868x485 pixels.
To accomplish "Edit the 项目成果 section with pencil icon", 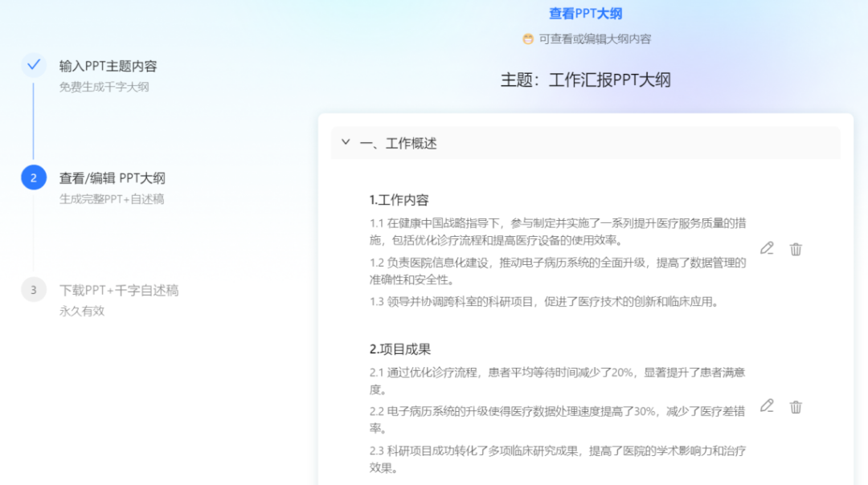I will point(766,407).
